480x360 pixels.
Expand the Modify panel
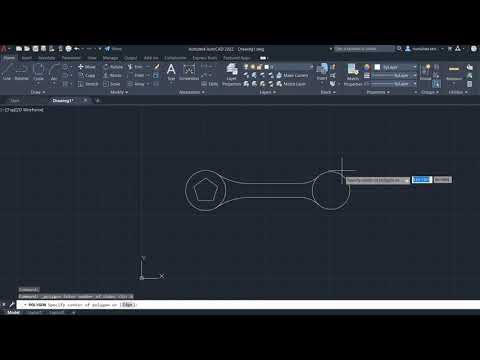(x=119, y=92)
